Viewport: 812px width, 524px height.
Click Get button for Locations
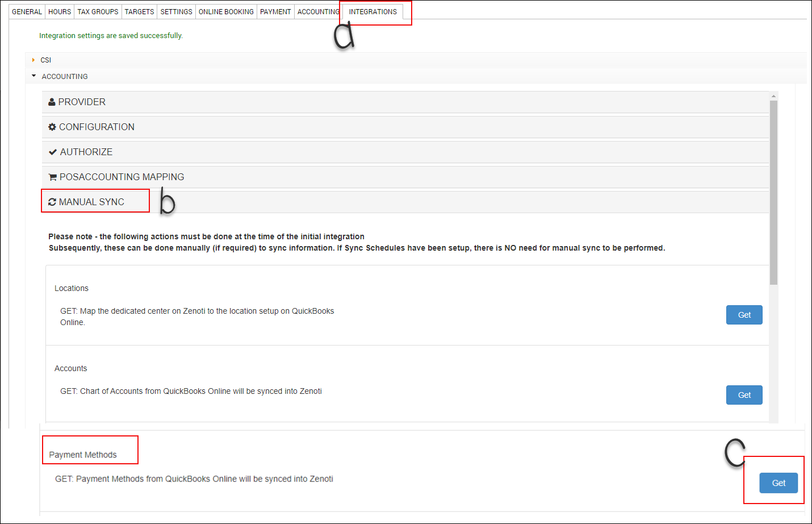click(744, 315)
